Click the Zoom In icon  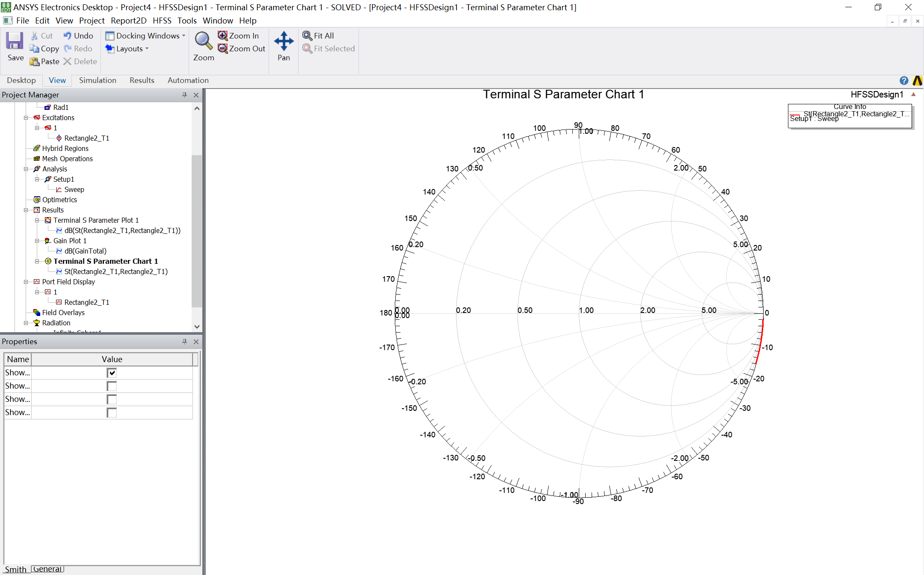point(223,35)
